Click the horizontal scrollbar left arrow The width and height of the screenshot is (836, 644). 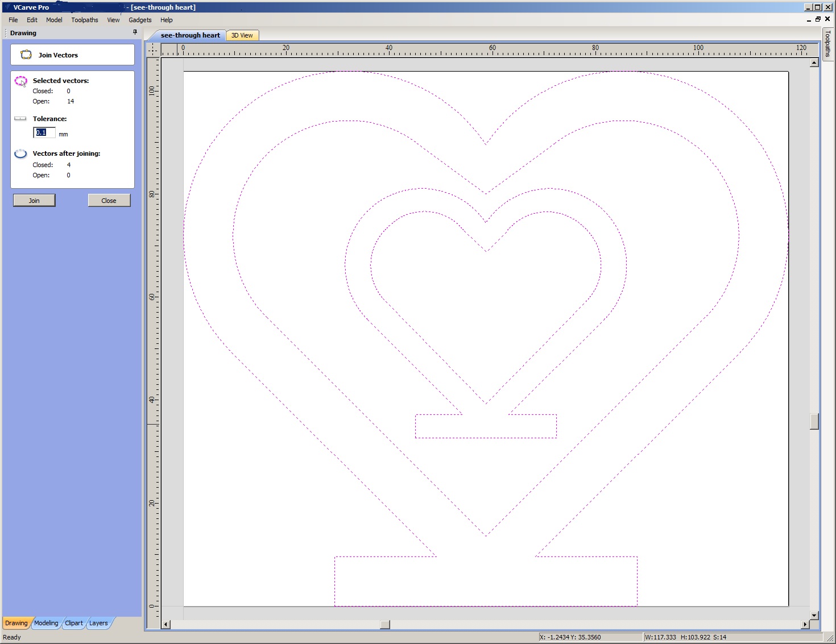click(x=166, y=624)
